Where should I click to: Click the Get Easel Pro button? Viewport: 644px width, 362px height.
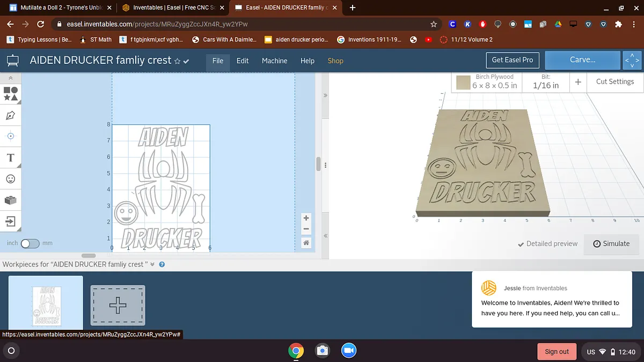click(512, 60)
